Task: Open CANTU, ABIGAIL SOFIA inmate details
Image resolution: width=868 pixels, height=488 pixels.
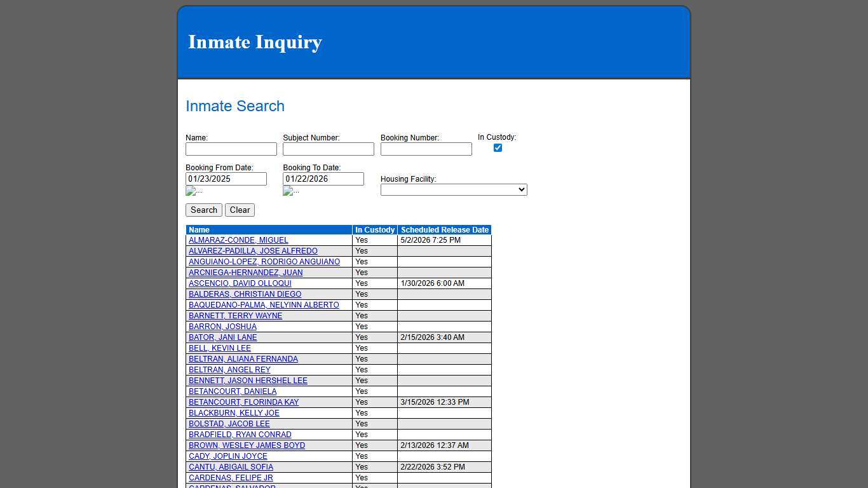Action: click(x=231, y=467)
